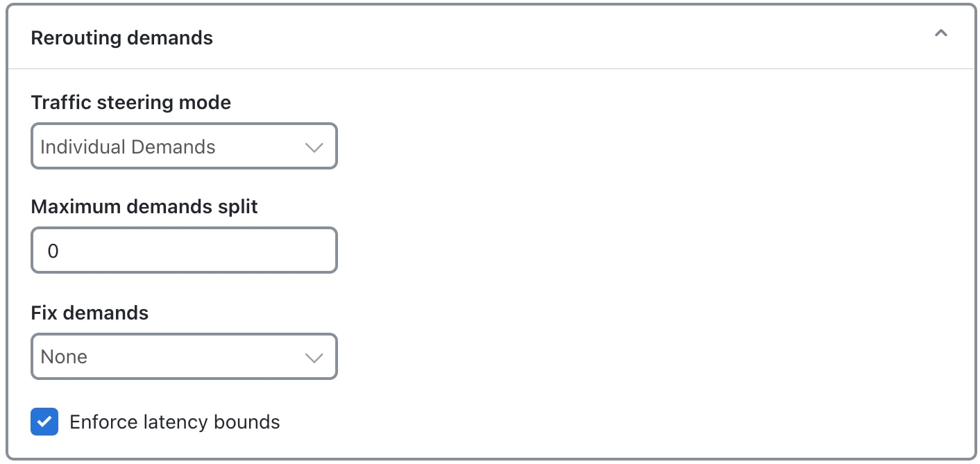Open the Fix demands dropdown
The image size is (980, 464).
[x=184, y=357]
